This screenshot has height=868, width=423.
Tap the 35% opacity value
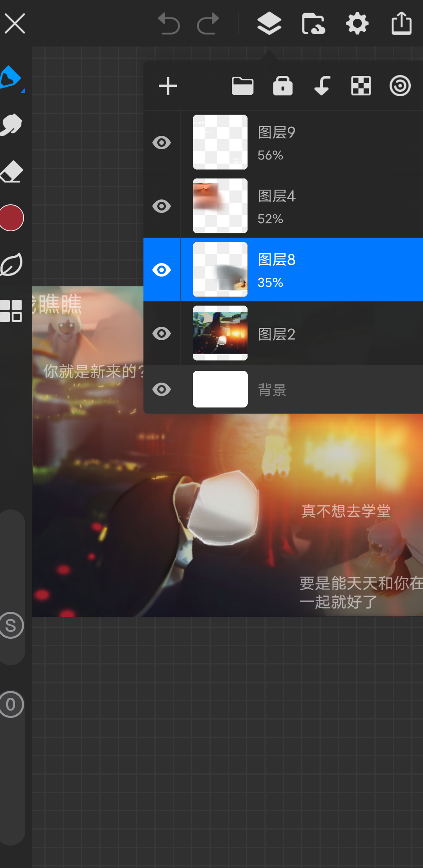[270, 282]
